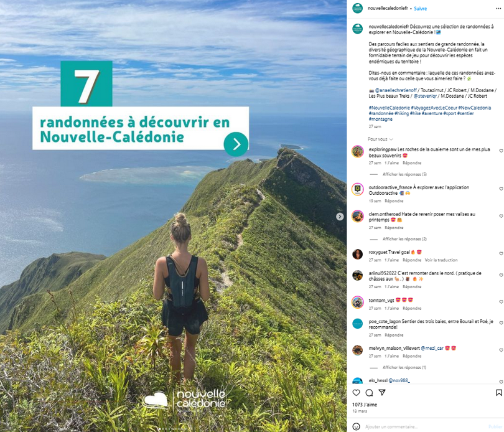The image size is (504, 432).
Task: Click nouvellecaledoniefr profile avatar in header
Action: (358, 8)
